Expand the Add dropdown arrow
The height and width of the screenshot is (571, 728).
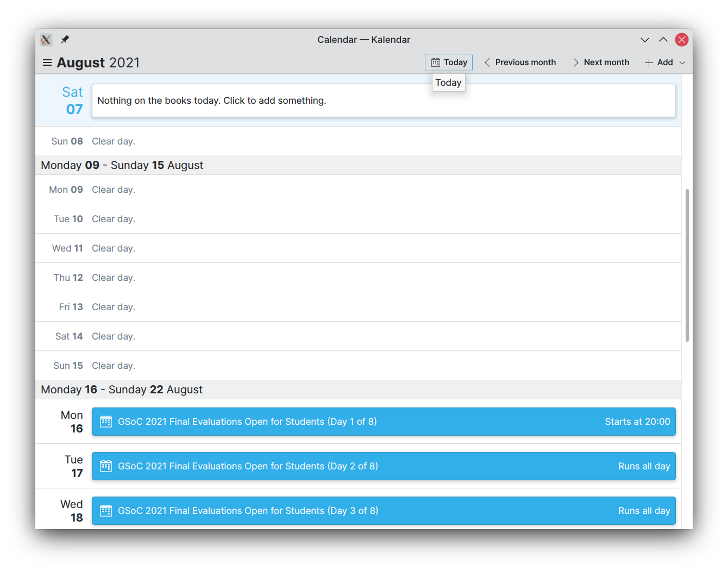[x=682, y=62]
